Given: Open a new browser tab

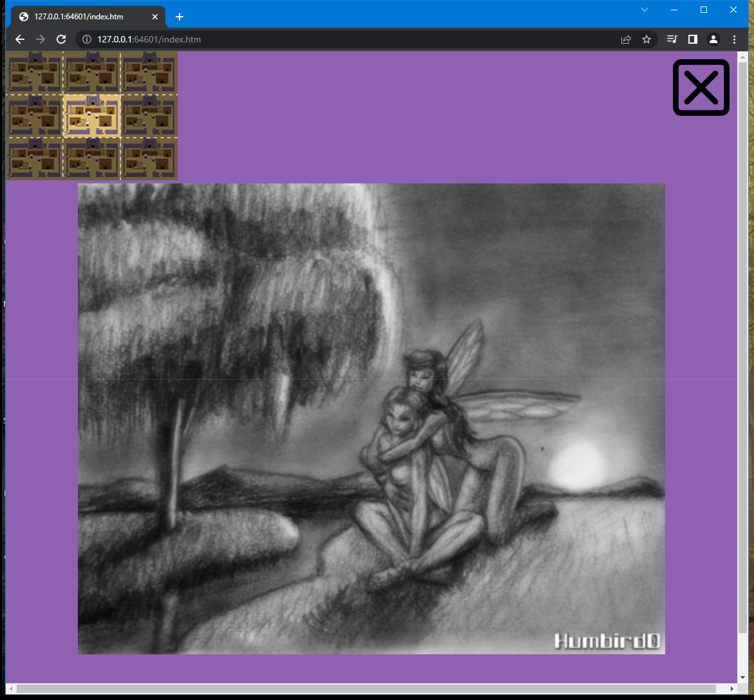Looking at the screenshot, I should coord(179,17).
